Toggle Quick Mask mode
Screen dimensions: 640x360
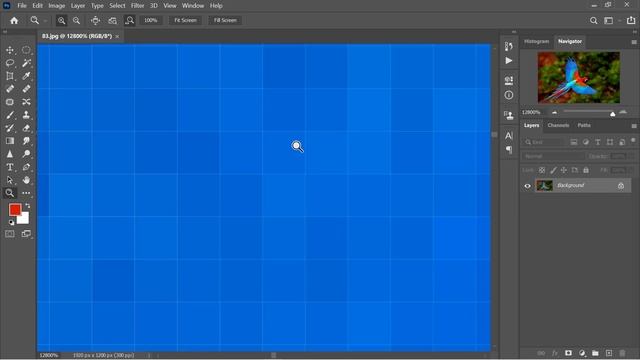10,234
